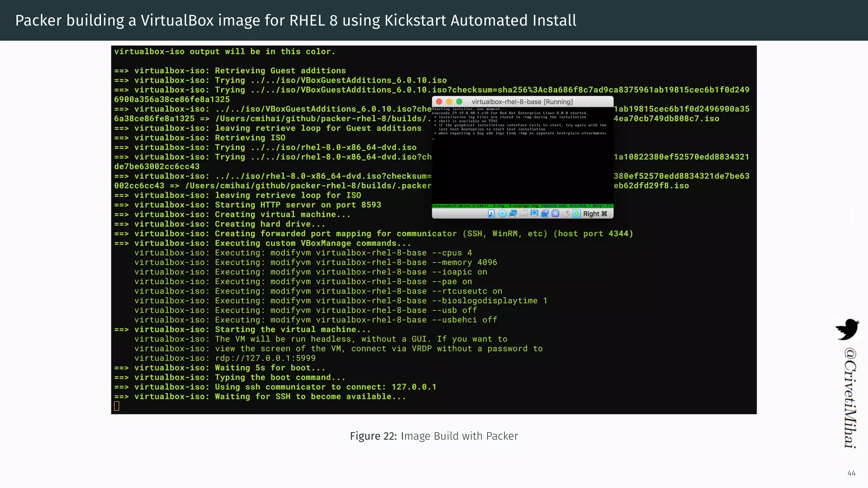This screenshot has height=488, width=868.
Task: Click the 'rdp://127.0.0.1:5999' address text
Action: pyautogui.click(x=265, y=358)
